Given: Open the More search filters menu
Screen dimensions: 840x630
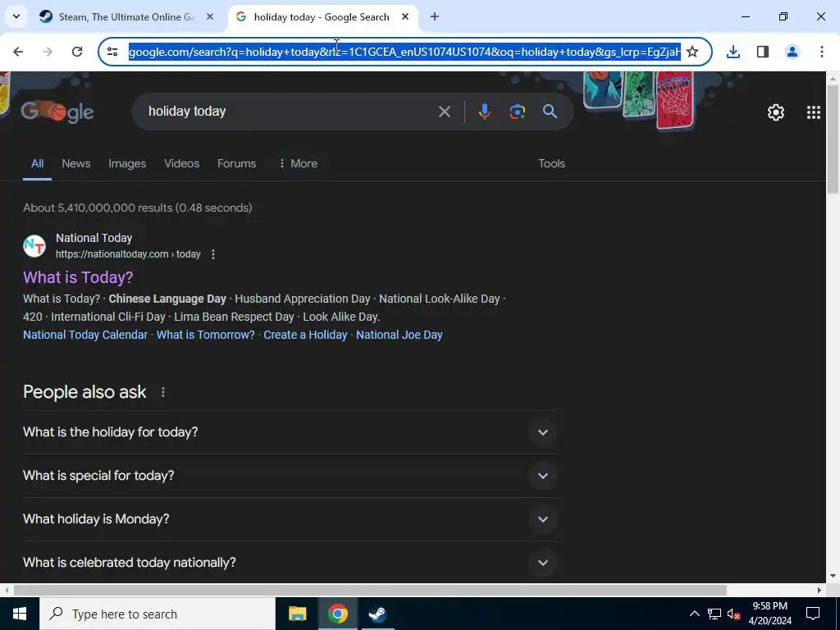Looking at the screenshot, I should pyautogui.click(x=299, y=163).
